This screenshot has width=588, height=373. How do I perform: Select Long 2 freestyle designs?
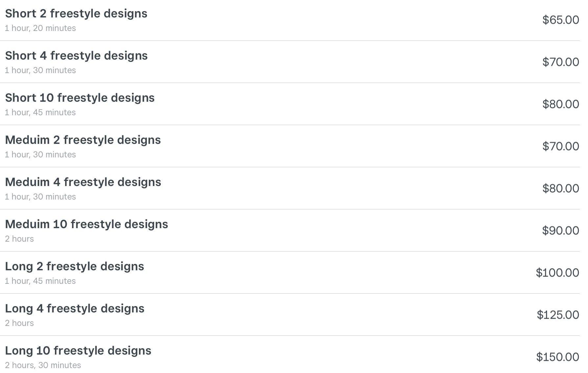(x=74, y=266)
